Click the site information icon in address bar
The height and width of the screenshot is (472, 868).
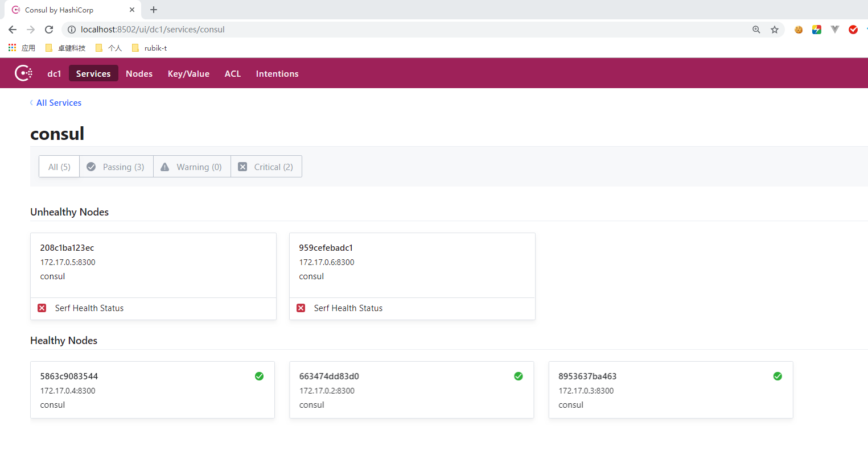(72, 30)
